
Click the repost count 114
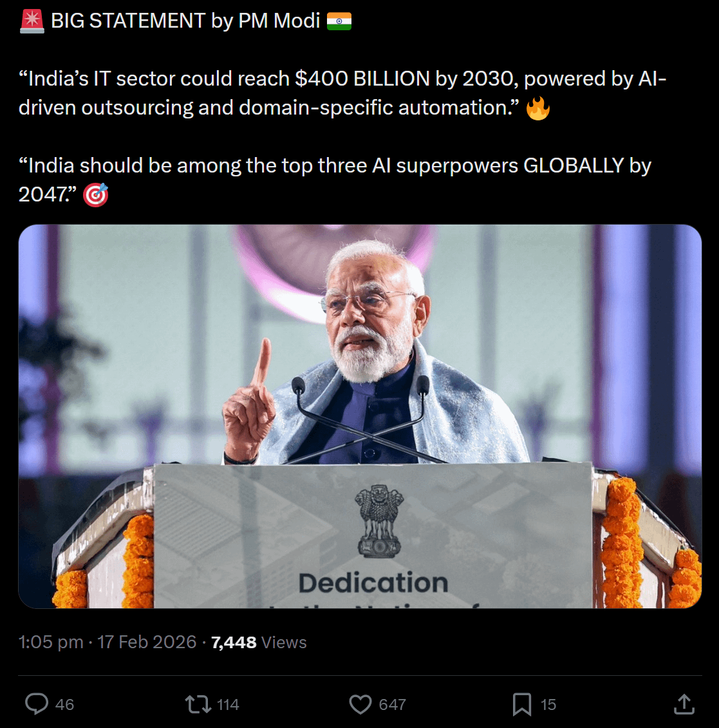pos(228,705)
